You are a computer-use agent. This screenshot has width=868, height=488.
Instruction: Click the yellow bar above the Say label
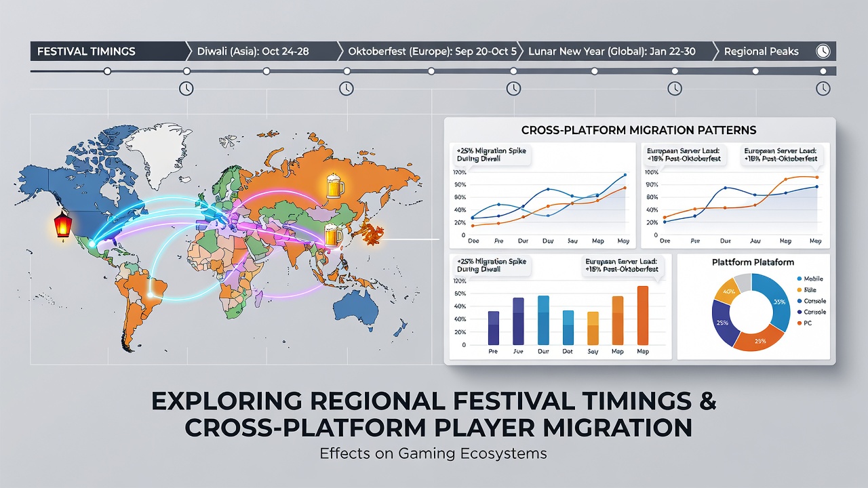[593, 329]
